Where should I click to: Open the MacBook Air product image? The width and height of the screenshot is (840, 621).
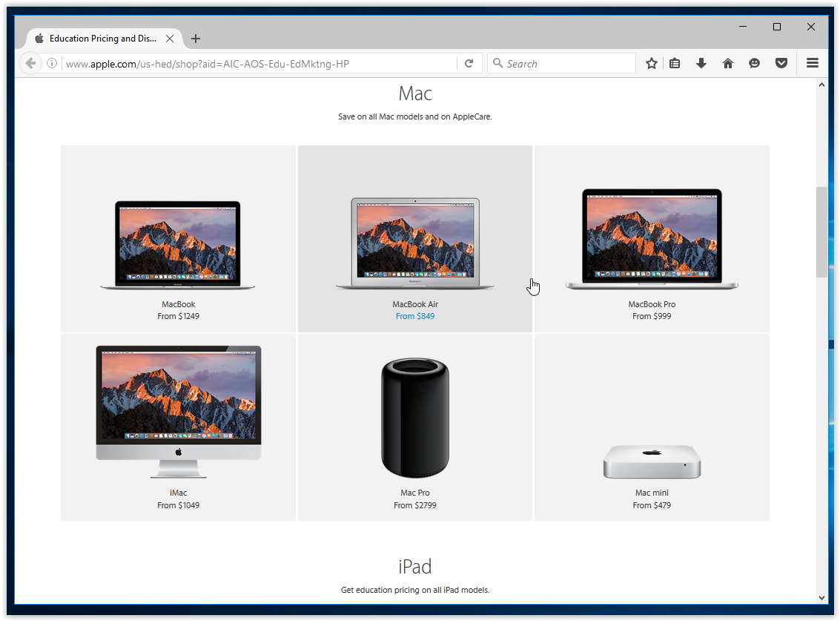[414, 243]
